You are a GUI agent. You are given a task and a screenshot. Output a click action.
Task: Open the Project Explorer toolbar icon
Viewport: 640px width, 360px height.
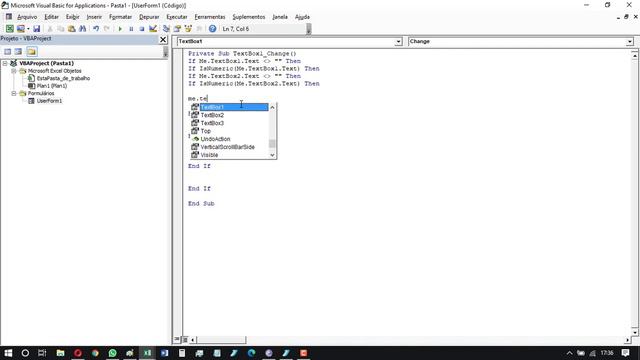click(x=166, y=29)
